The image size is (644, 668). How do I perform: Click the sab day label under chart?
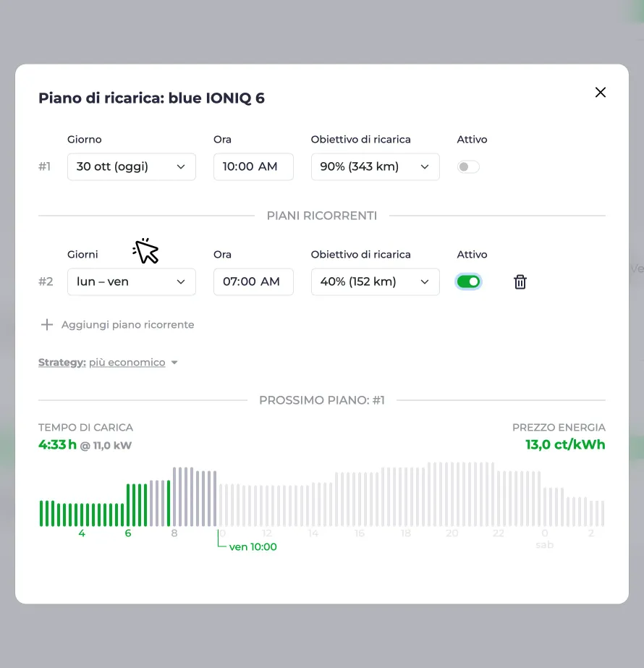(x=544, y=545)
